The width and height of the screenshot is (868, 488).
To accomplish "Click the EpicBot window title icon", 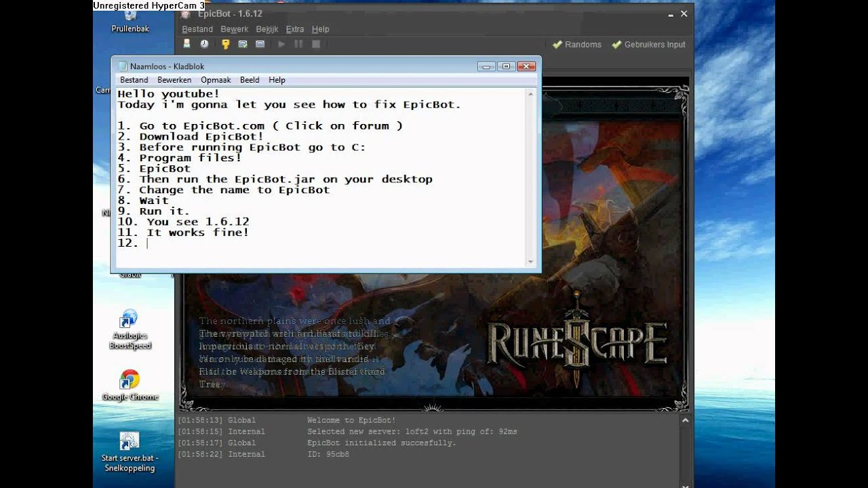I will 186,14.
